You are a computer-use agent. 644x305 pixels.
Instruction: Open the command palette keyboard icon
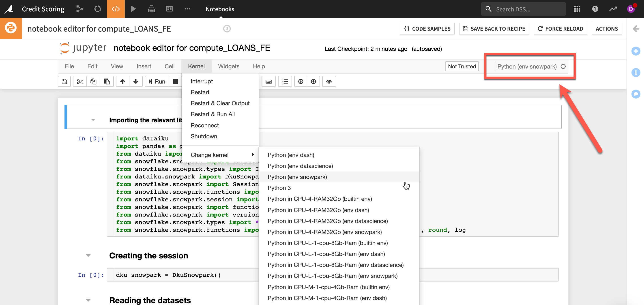268,82
